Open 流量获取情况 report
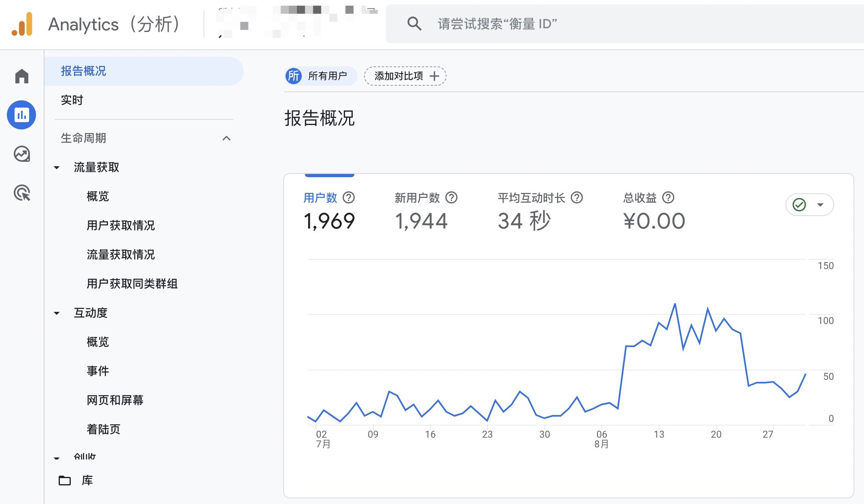 121,254
